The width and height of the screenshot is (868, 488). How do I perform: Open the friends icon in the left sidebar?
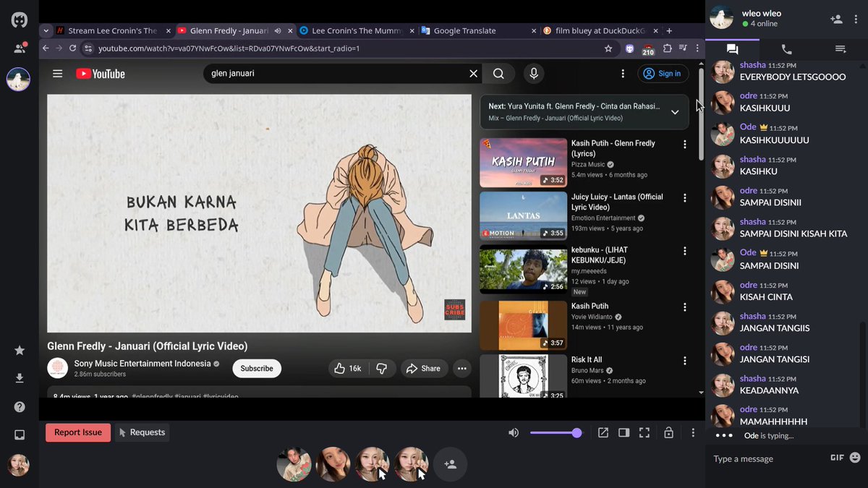(x=20, y=48)
